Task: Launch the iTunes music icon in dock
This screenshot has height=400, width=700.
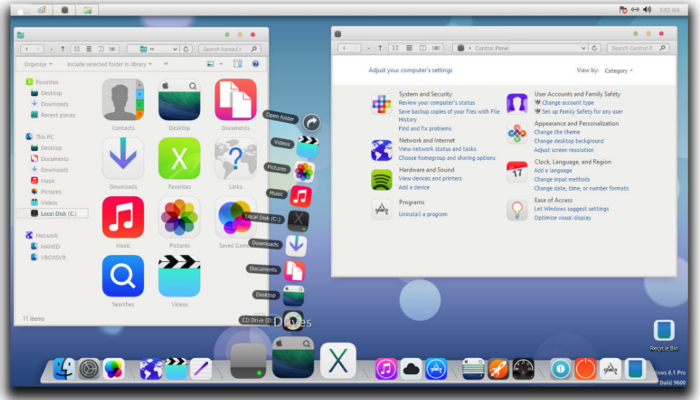Action: click(x=386, y=369)
